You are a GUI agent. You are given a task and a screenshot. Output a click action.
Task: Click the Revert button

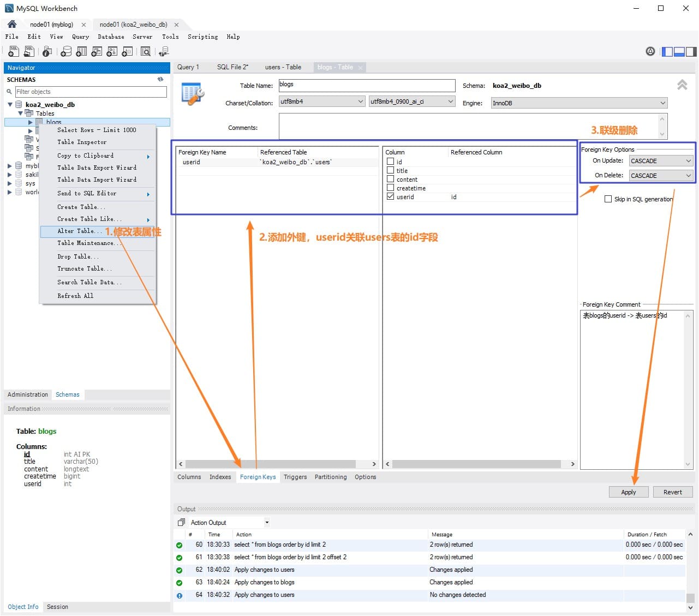pos(672,492)
